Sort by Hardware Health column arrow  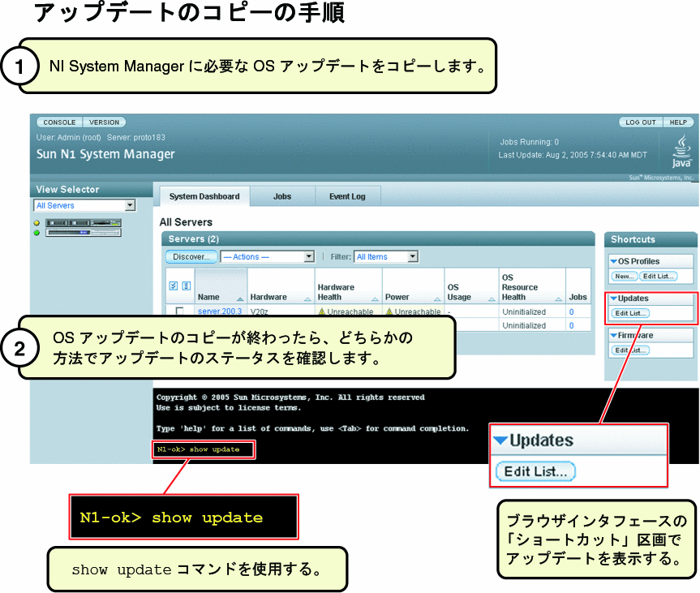click(x=375, y=299)
